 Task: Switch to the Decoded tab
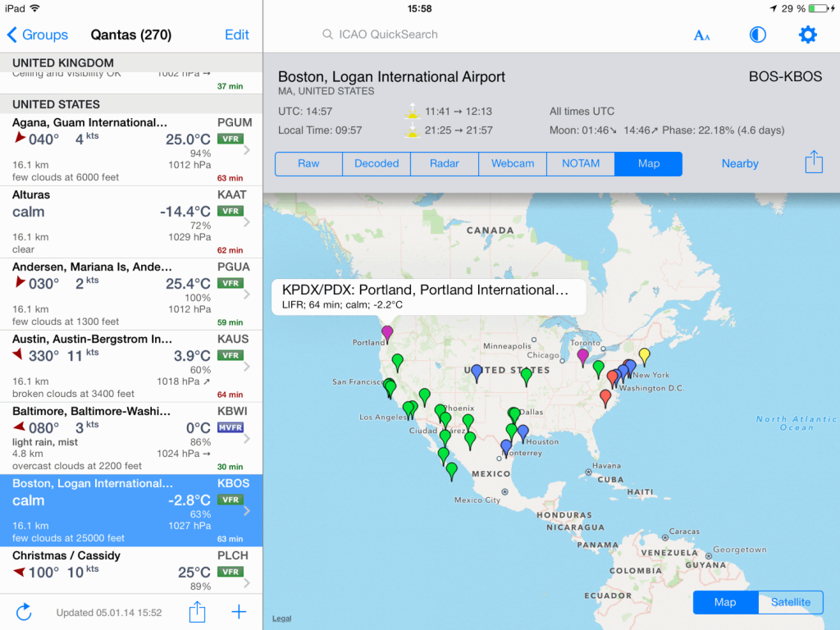coord(376,163)
